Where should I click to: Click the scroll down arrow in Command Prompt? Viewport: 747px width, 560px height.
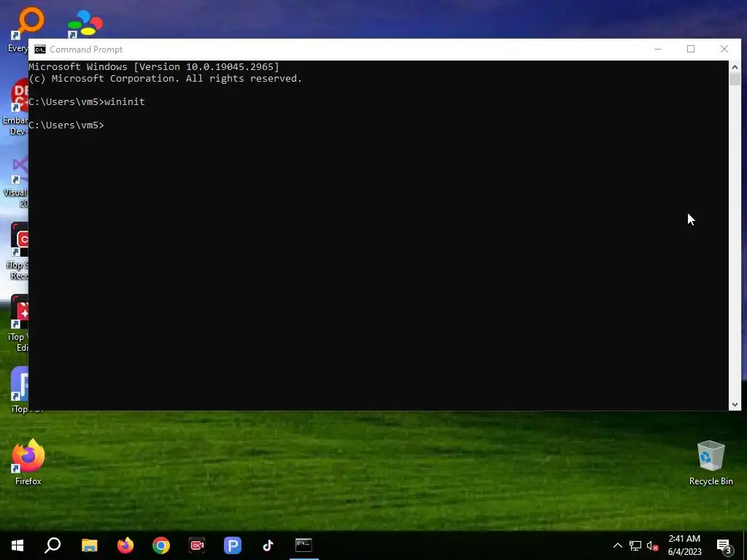coord(735,404)
